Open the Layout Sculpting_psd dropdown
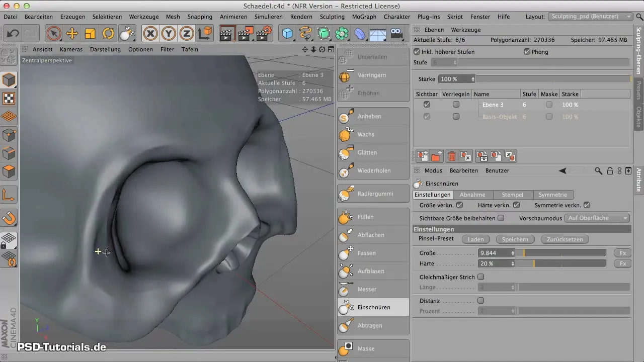This screenshot has height=362, width=644. [590, 17]
